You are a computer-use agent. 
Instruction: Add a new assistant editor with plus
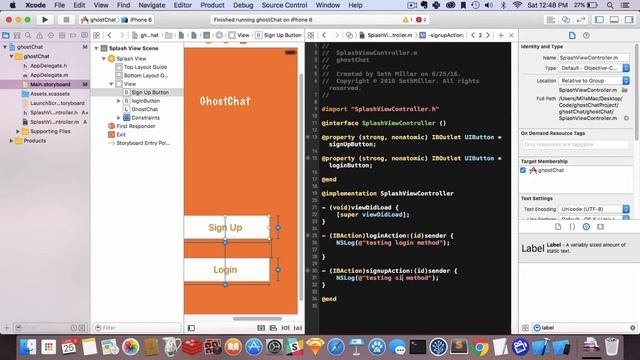coord(501,36)
